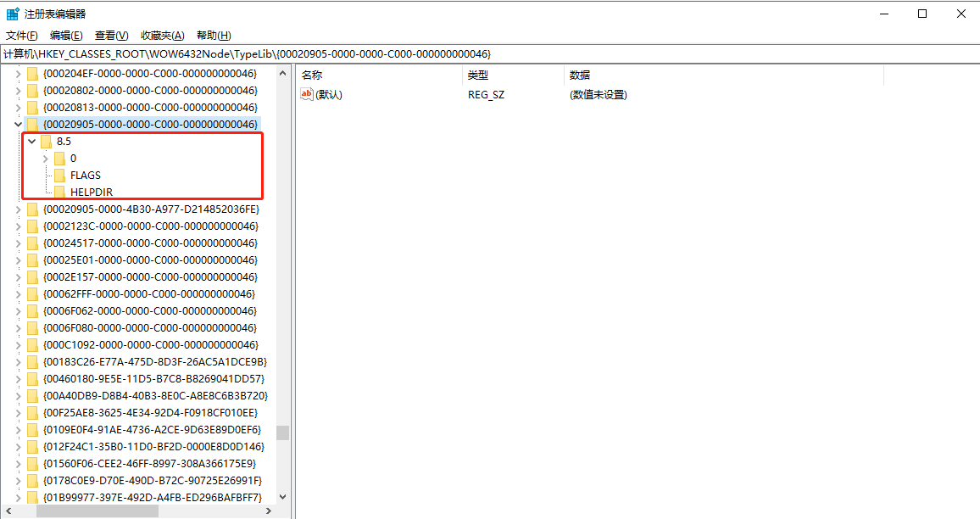Click the ab string icon of (默认) value
Screen dimensions: 980x519
(x=307, y=95)
